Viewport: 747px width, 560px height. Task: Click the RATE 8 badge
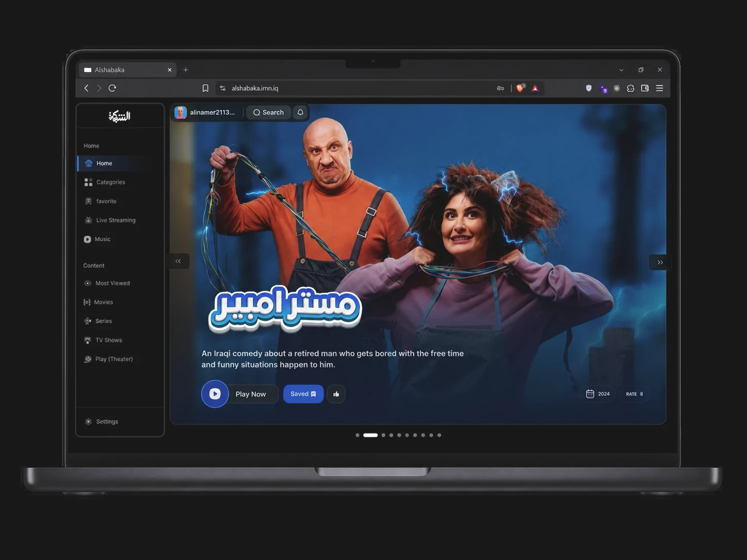point(635,394)
